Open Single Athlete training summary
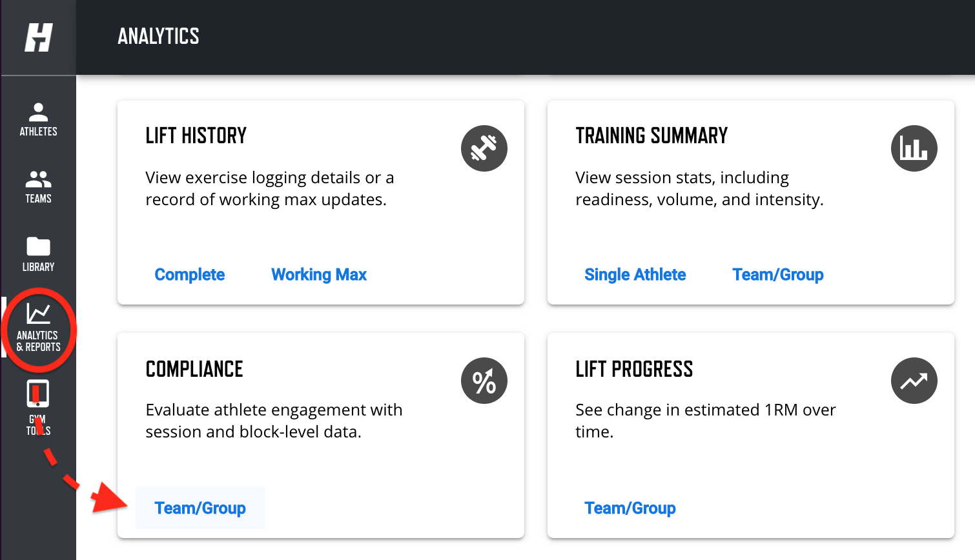The height and width of the screenshot is (560, 975). tap(635, 275)
